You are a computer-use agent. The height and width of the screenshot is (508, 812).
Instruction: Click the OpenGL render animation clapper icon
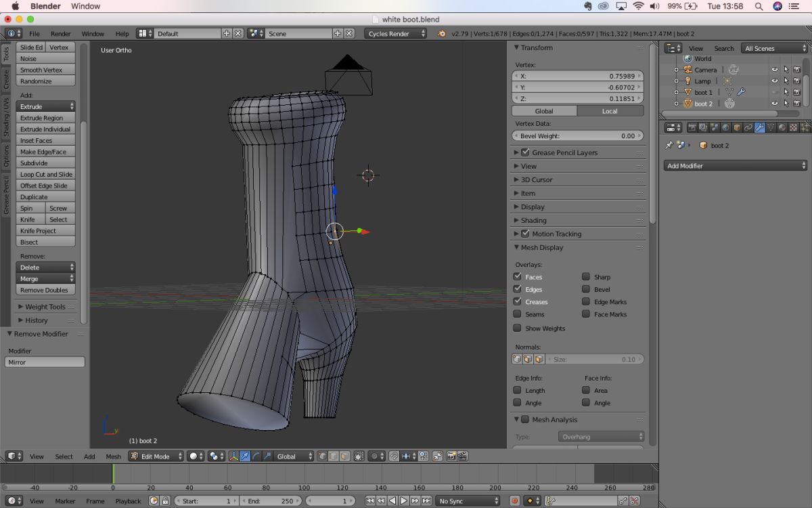(x=461, y=457)
